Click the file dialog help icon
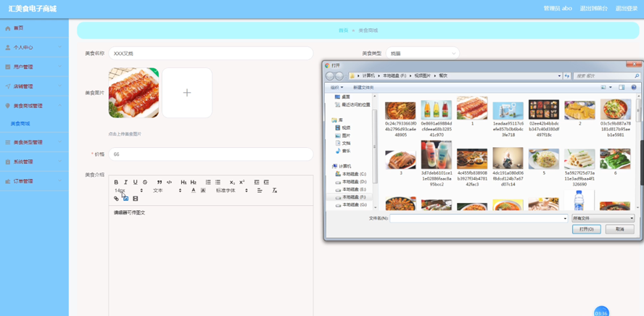This screenshot has height=316, width=644. point(634,88)
